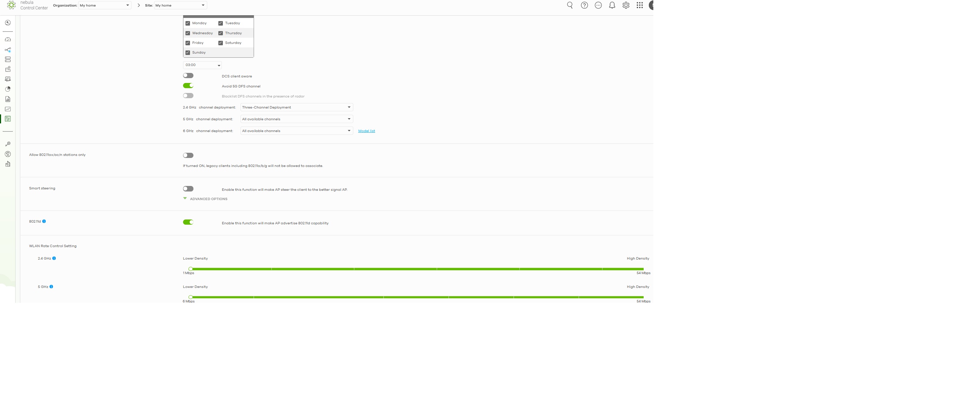
Task: Open the help question mark icon
Action: point(584,5)
